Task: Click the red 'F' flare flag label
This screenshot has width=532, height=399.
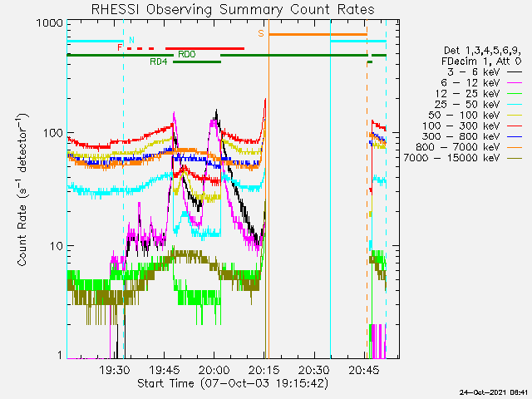Action: (120, 47)
